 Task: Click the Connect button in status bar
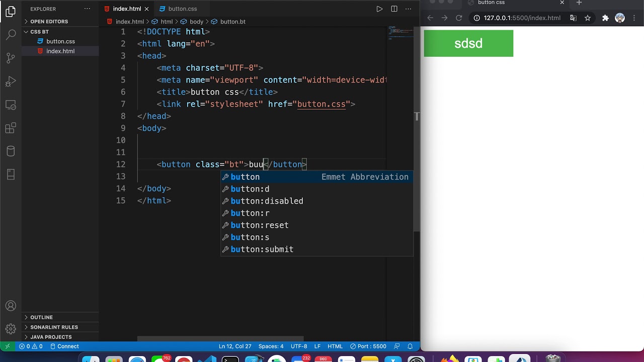64,346
